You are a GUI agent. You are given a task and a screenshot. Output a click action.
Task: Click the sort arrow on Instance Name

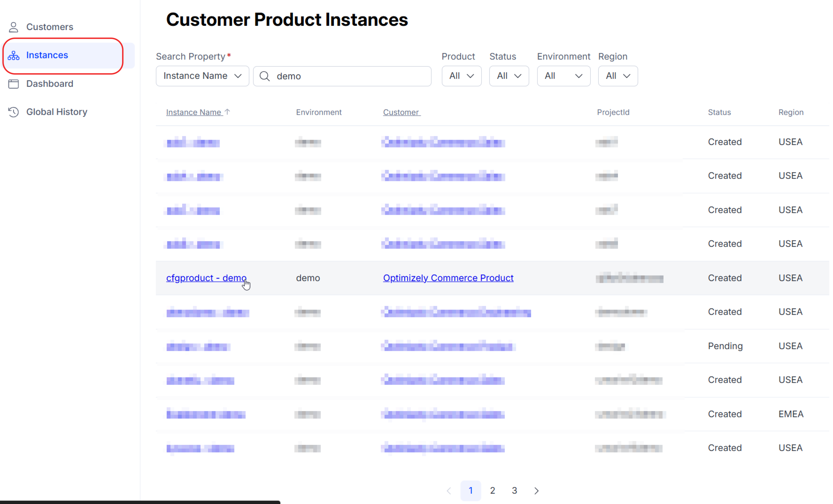point(228,111)
